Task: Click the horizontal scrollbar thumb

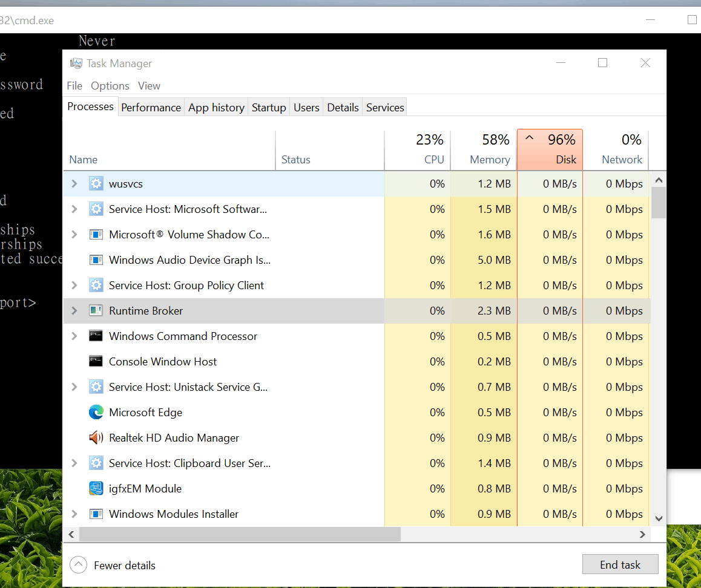Action: pos(240,534)
